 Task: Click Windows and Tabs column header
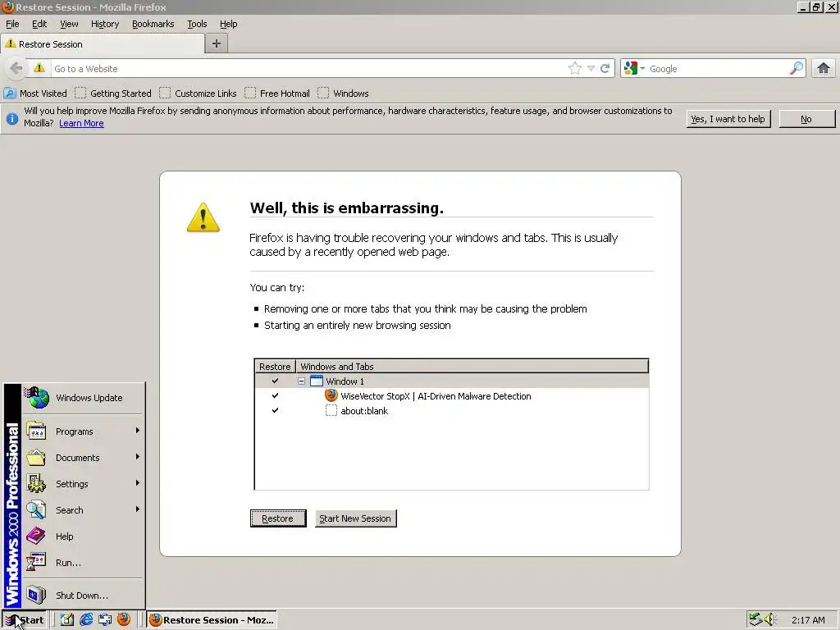[472, 367]
